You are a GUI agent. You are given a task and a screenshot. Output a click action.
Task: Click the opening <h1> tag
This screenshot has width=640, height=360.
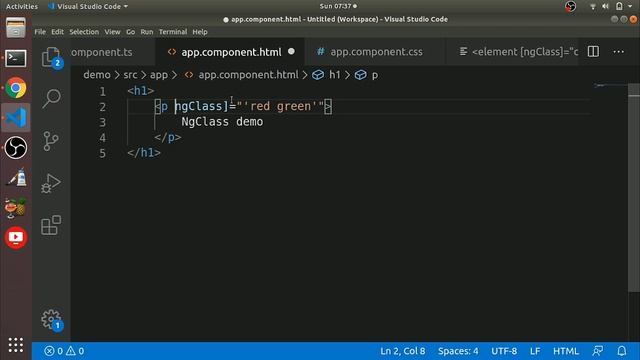[141, 91]
